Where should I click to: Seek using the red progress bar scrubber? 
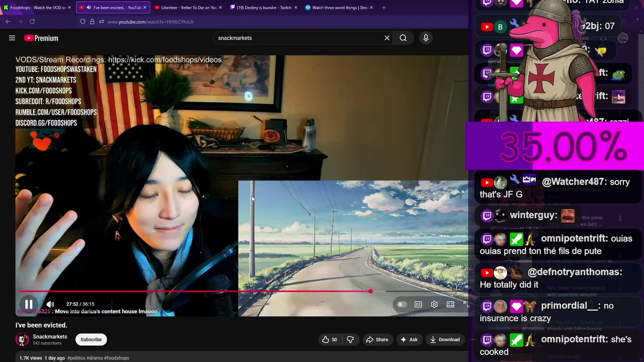[x=370, y=291]
